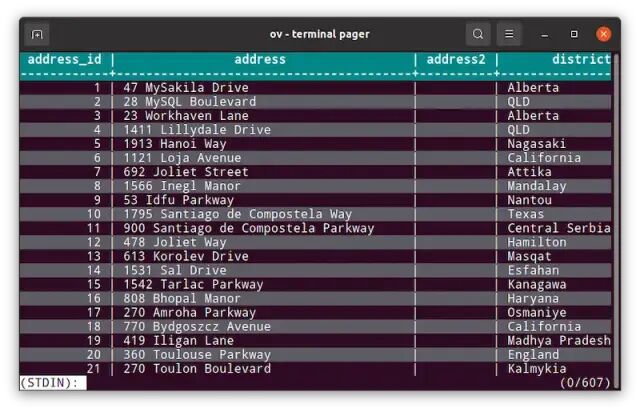640x412 pixels.
Task: Maximize the terminal window
Action: pyautogui.click(x=574, y=34)
